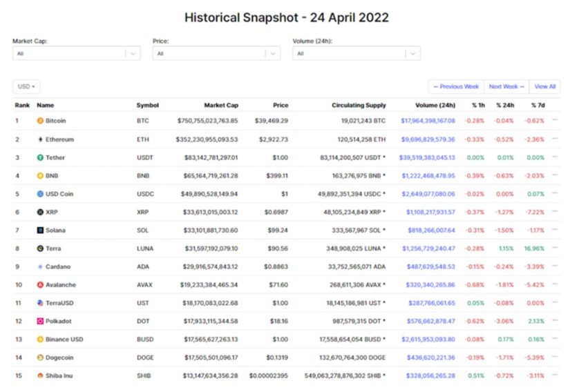Sort by the % 7d column header
Screen dimensions: 579x392
(537, 106)
